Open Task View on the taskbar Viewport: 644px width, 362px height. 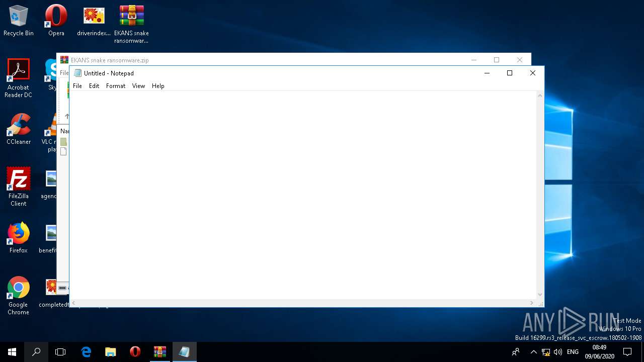[x=60, y=352]
